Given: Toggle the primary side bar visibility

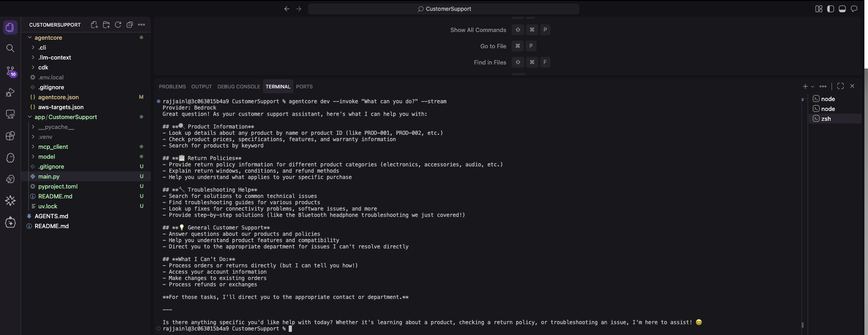Looking at the screenshot, I should (x=831, y=9).
